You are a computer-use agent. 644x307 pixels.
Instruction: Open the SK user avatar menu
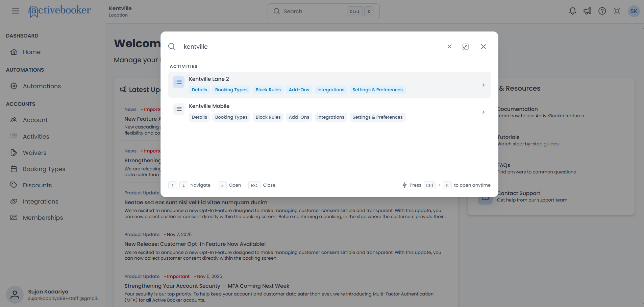tap(634, 11)
